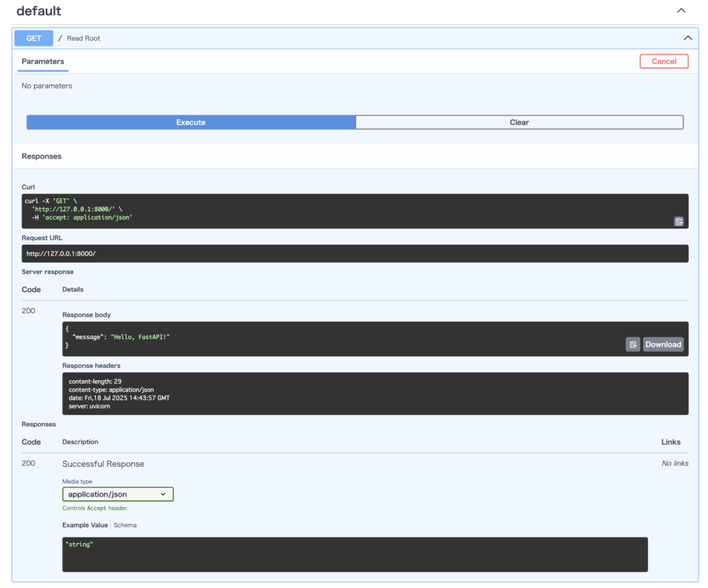This screenshot has height=588, width=708.
Task: Switch to the Schema tab
Action: point(125,525)
